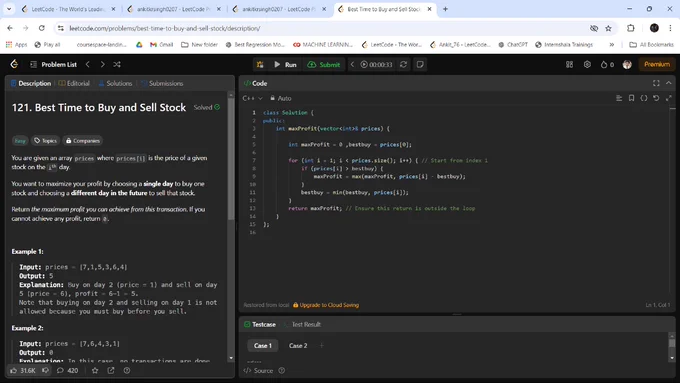Go to the previous problem arrow
The height and width of the screenshot is (383, 680).
click(88, 64)
